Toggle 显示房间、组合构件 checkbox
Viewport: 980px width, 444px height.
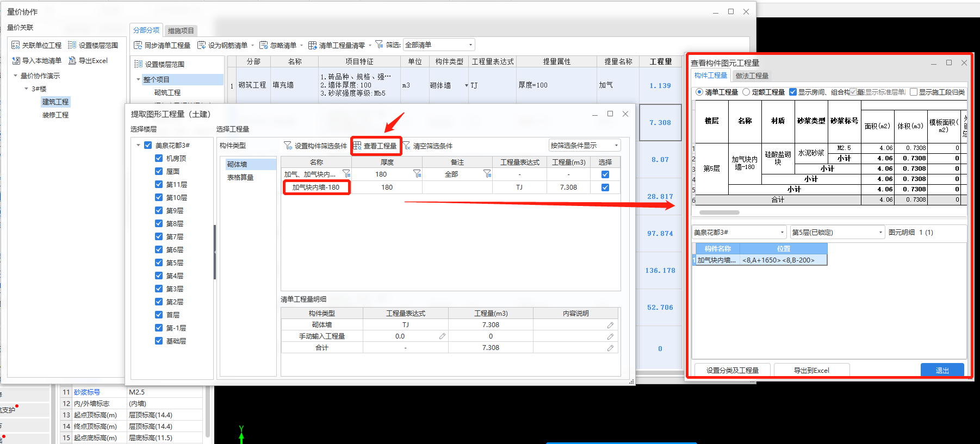click(x=793, y=92)
